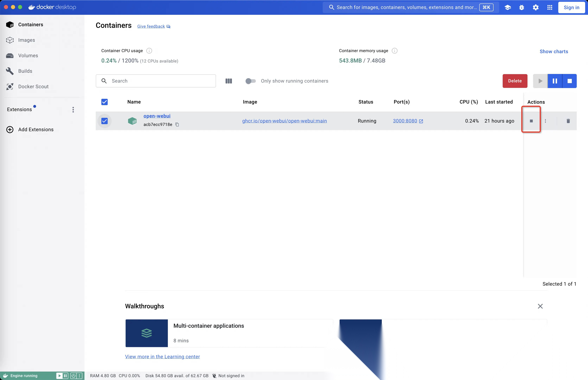This screenshot has width=588, height=380.
Task: Open the 3000:8080 port link
Action: click(405, 121)
